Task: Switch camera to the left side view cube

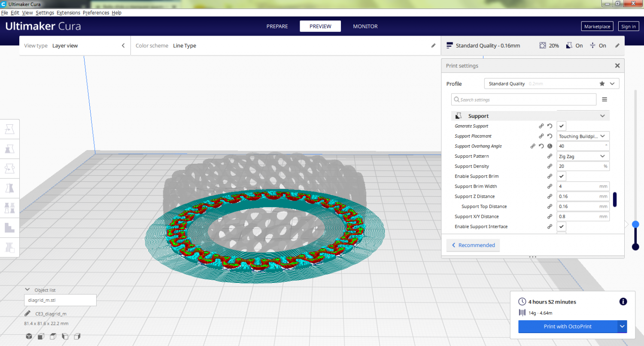Action: (x=65, y=336)
